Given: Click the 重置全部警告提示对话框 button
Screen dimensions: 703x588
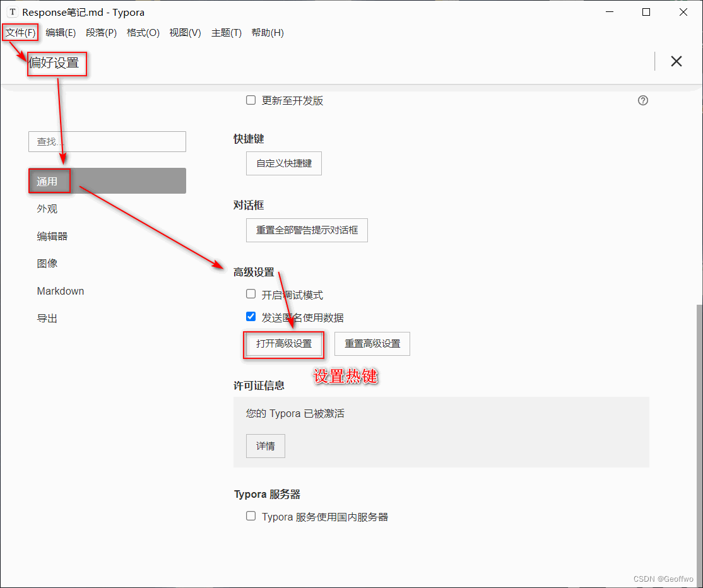Looking at the screenshot, I should click(307, 230).
